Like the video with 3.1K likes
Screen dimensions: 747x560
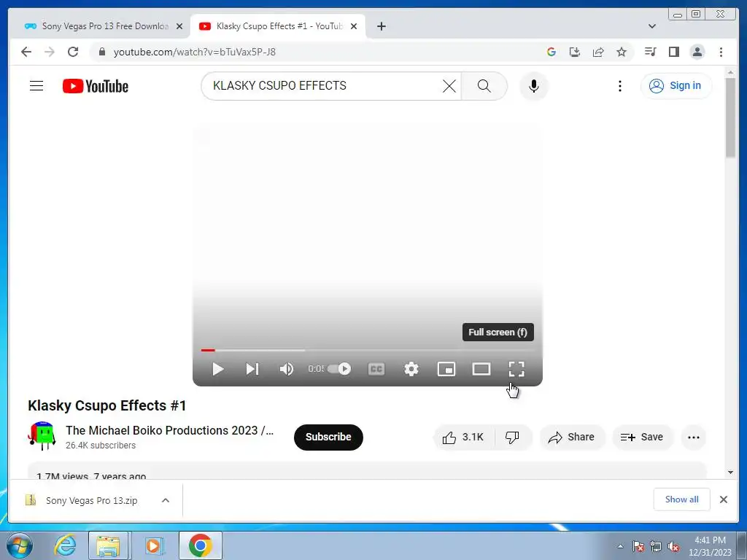point(463,437)
